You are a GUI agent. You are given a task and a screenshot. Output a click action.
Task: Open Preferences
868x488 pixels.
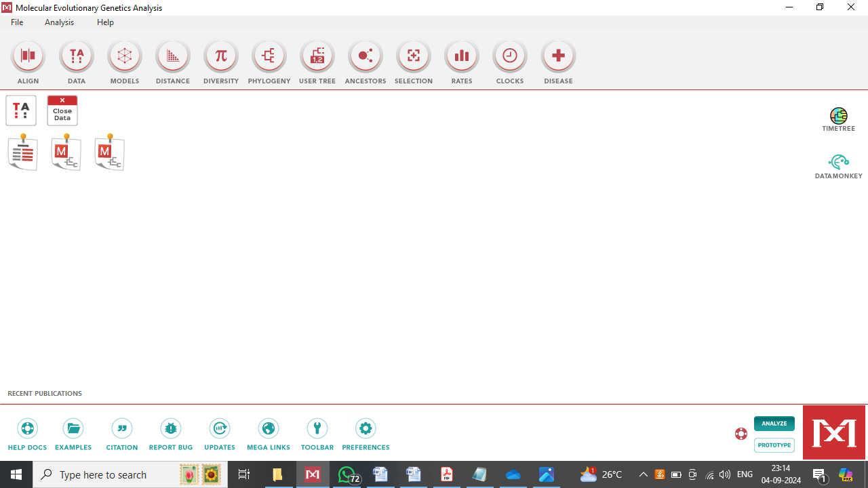366,434
